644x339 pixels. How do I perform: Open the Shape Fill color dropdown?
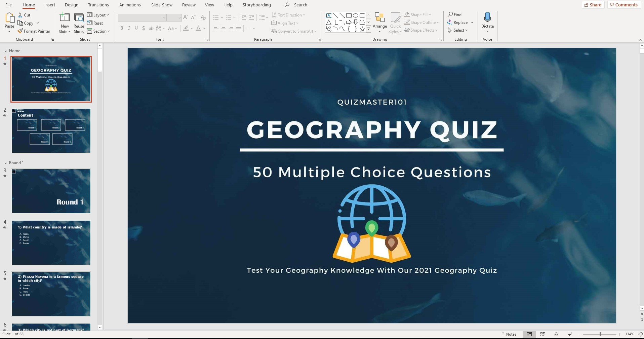coord(429,14)
